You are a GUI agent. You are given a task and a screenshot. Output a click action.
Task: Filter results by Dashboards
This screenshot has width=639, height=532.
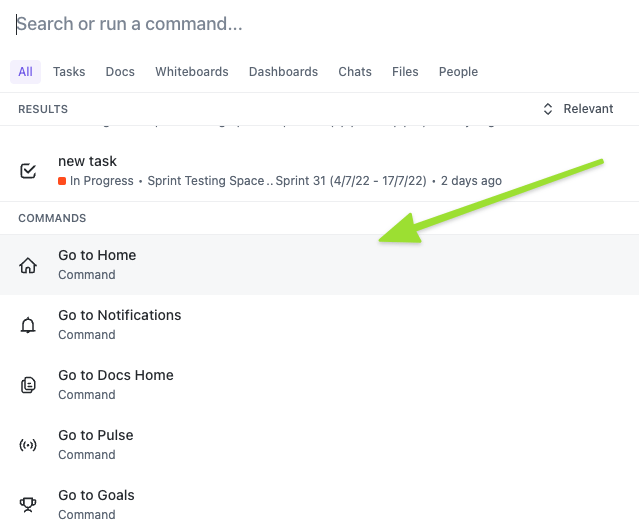point(283,72)
